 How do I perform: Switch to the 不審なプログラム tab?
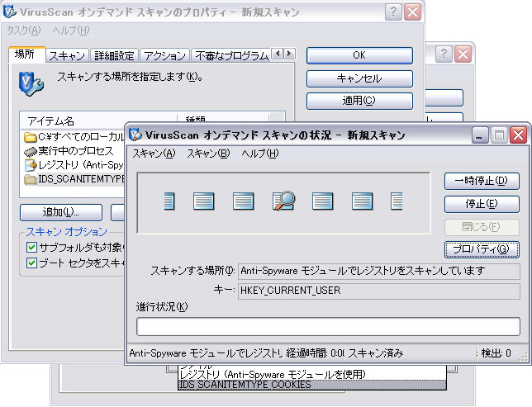click(x=231, y=55)
